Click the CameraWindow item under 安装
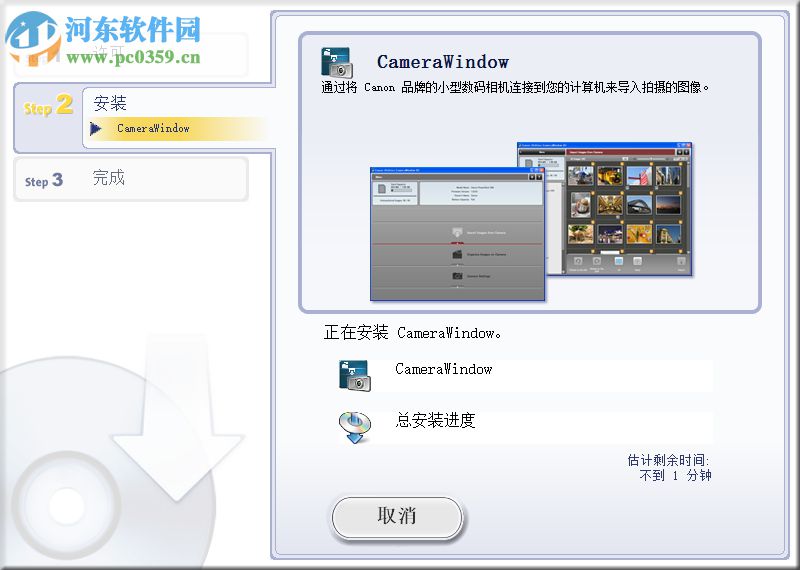This screenshot has width=800, height=570. 153,129
